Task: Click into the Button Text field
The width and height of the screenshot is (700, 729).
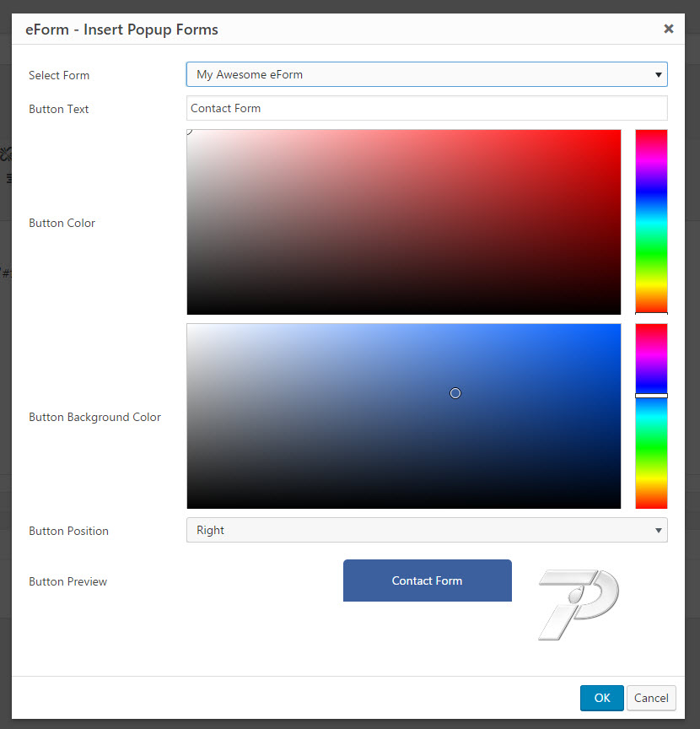Action: [x=427, y=108]
